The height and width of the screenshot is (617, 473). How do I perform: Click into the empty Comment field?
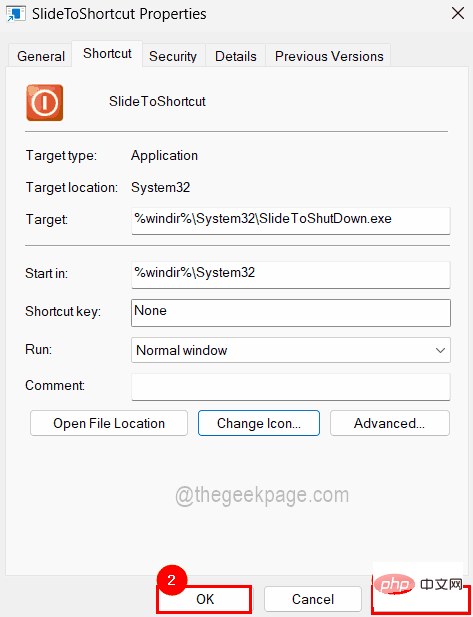(291, 387)
